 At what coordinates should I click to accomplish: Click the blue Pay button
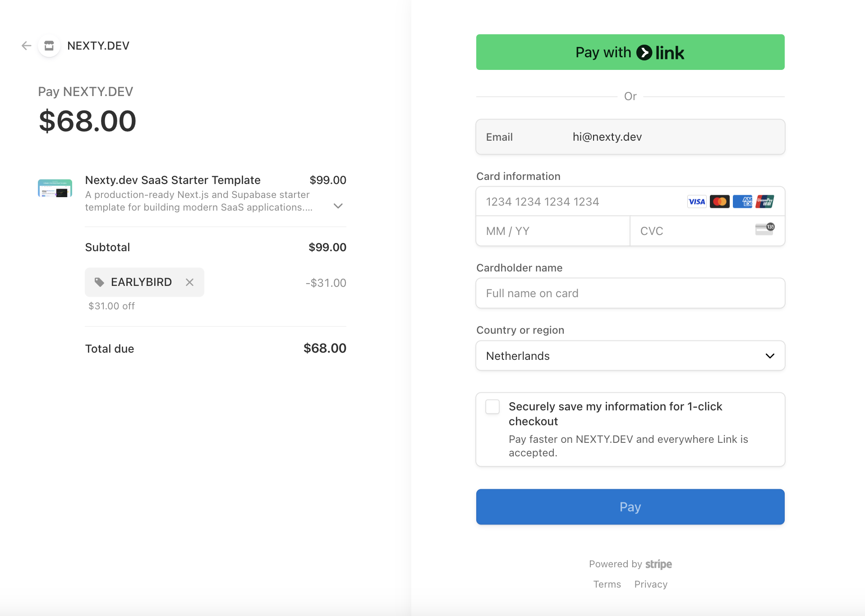(630, 507)
